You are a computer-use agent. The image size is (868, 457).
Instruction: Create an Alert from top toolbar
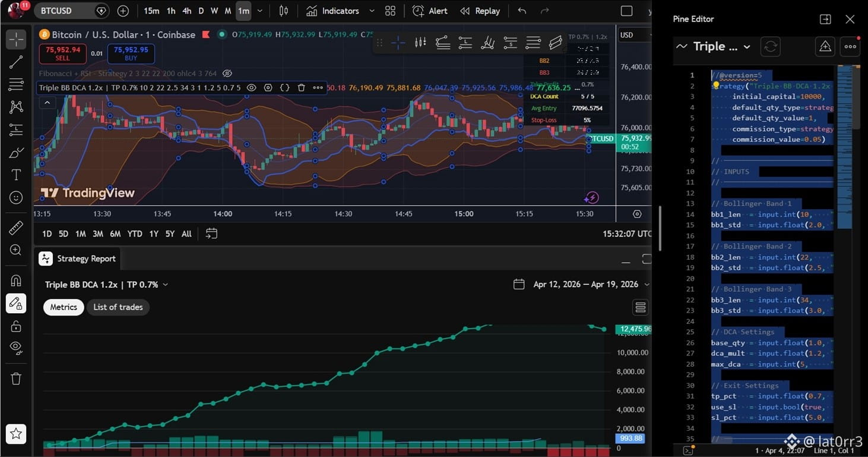pos(430,11)
